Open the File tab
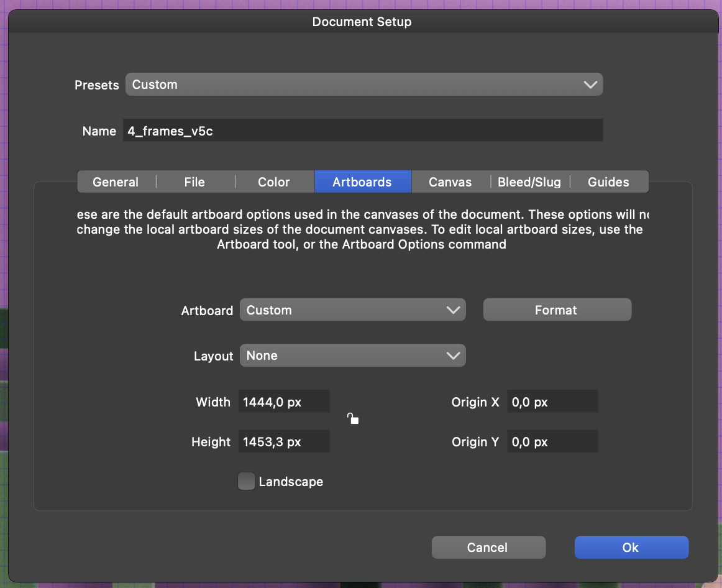 coord(194,182)
